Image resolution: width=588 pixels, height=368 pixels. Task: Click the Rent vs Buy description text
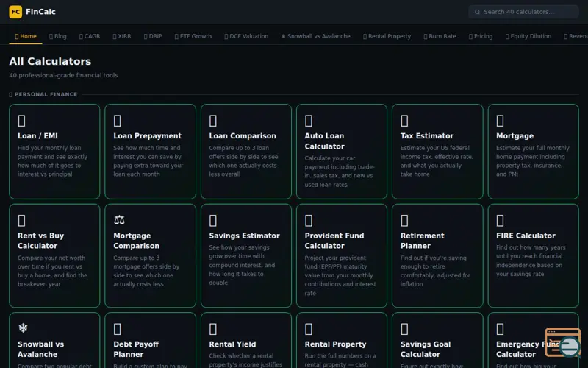click(52, 271)
